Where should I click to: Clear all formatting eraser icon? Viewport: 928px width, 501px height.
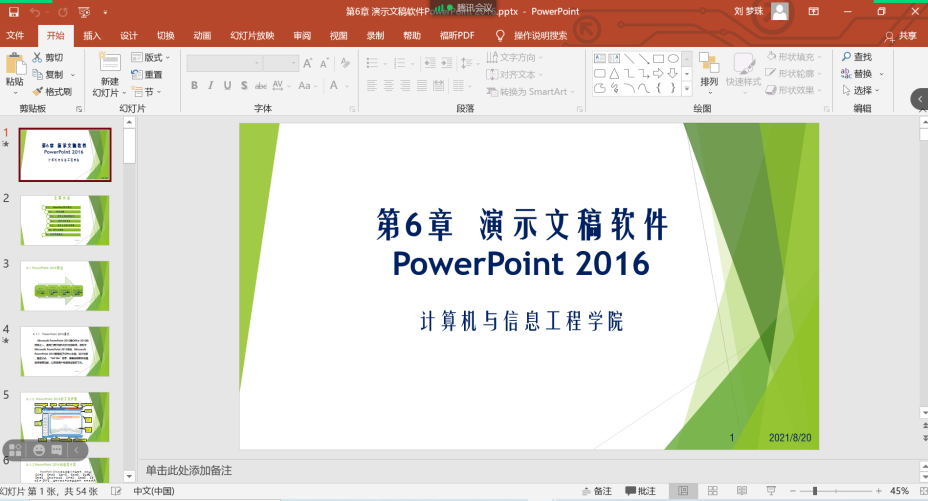click(x=346, y=63)
